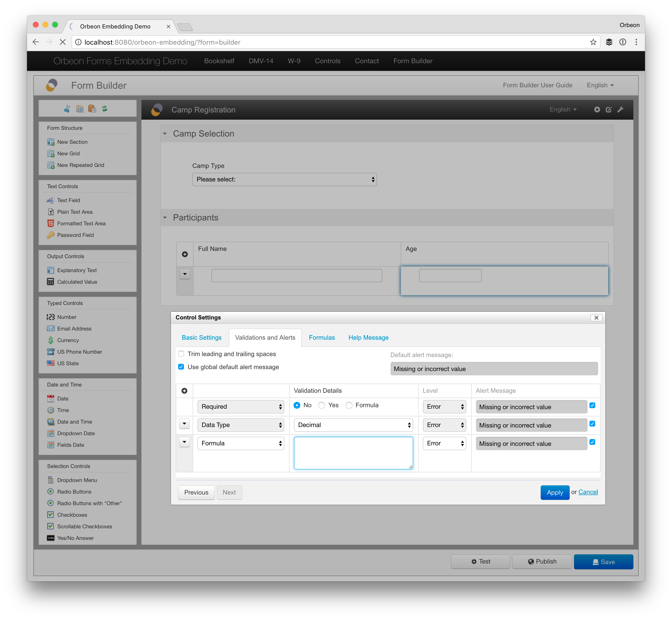672x620 pixels.
Task: Click the formula validation text area
Action: [353, 453]
